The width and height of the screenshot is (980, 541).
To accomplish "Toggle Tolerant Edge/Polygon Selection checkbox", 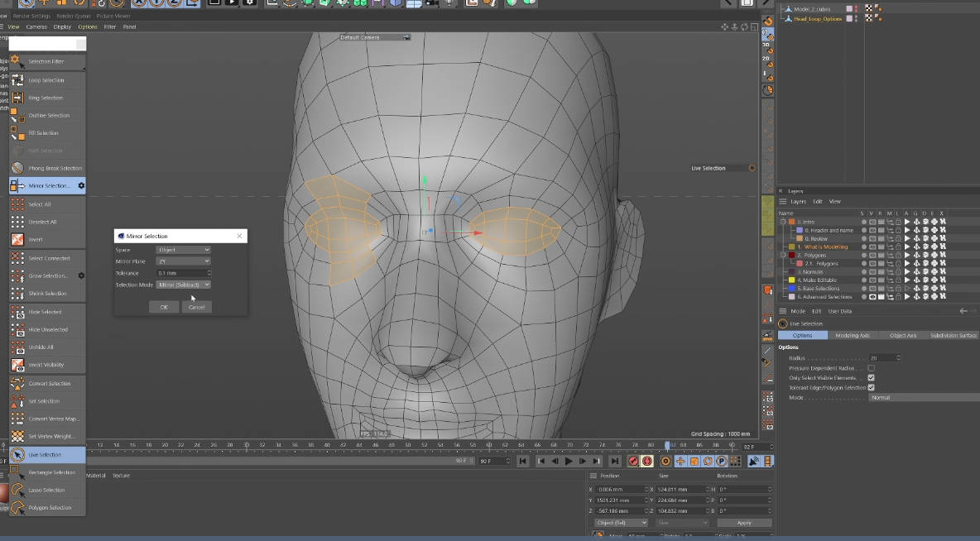I will [872, 387].
